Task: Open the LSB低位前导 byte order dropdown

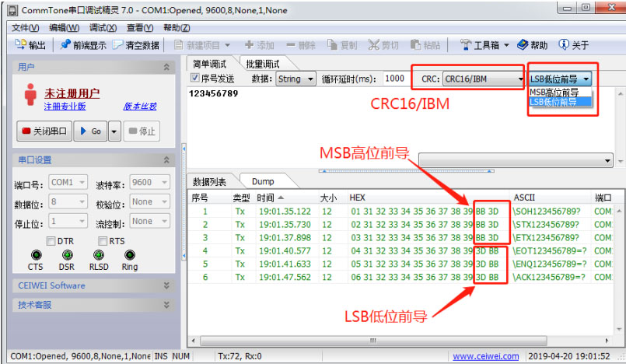Action: [560, 79]
